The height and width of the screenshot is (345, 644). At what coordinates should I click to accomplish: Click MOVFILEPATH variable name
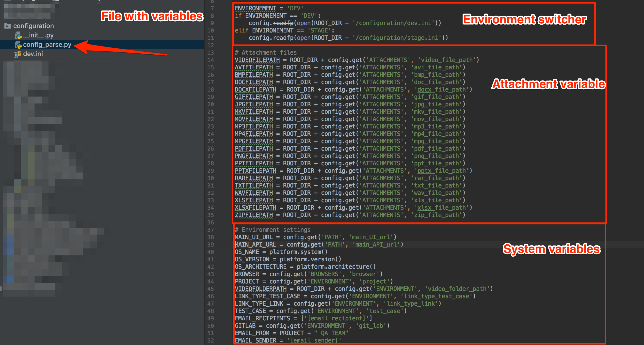[x=254, y=119]
